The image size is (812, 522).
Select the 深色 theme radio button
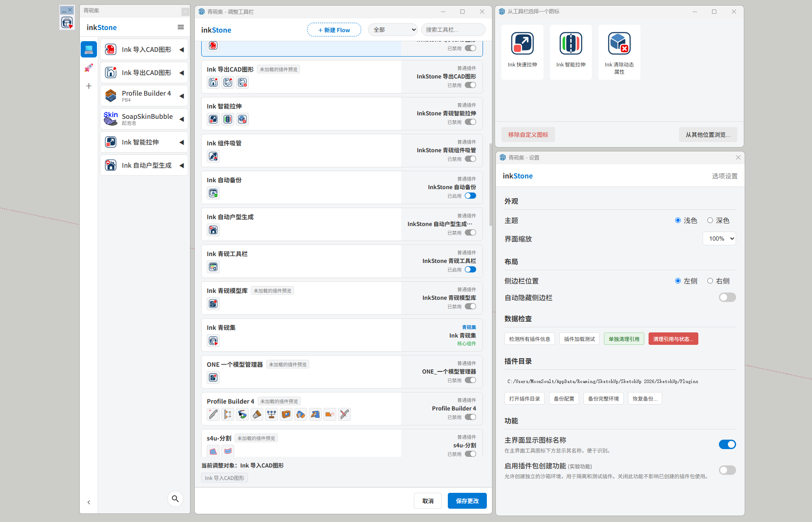pos(710,220)
